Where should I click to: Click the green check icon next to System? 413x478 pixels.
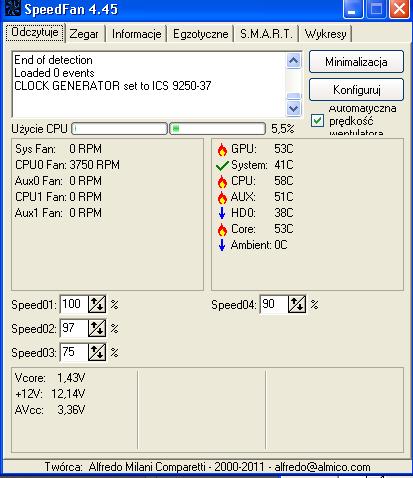[222, 165]
